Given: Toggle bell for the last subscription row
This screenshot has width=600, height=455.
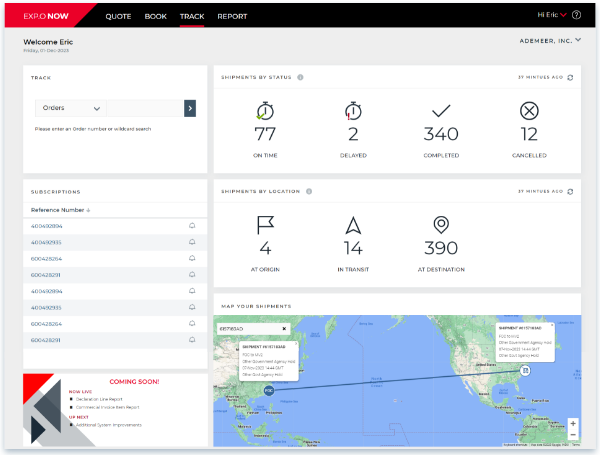Looking at the screenshot, I should coord(192,340).
